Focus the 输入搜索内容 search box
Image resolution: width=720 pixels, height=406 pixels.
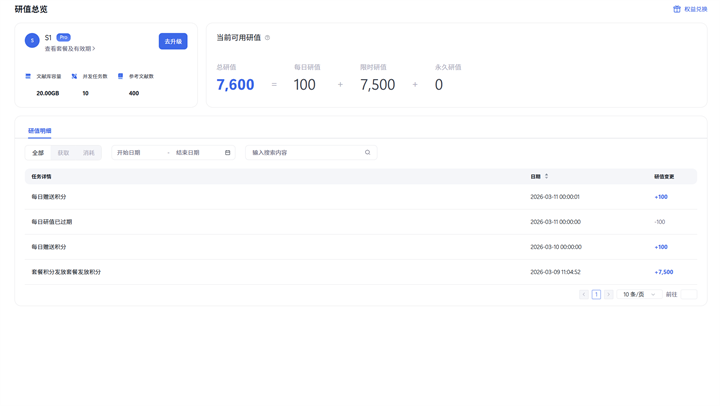tap(305, 153)
